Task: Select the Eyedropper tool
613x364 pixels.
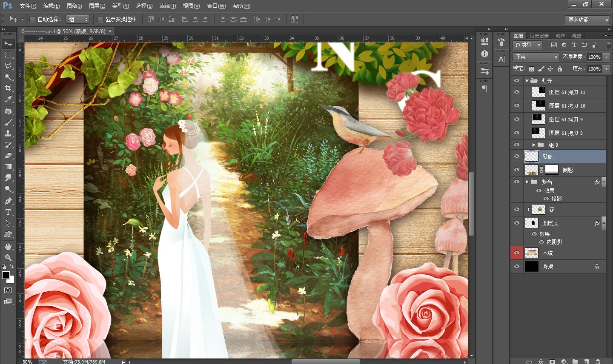Action: point(8,99)
